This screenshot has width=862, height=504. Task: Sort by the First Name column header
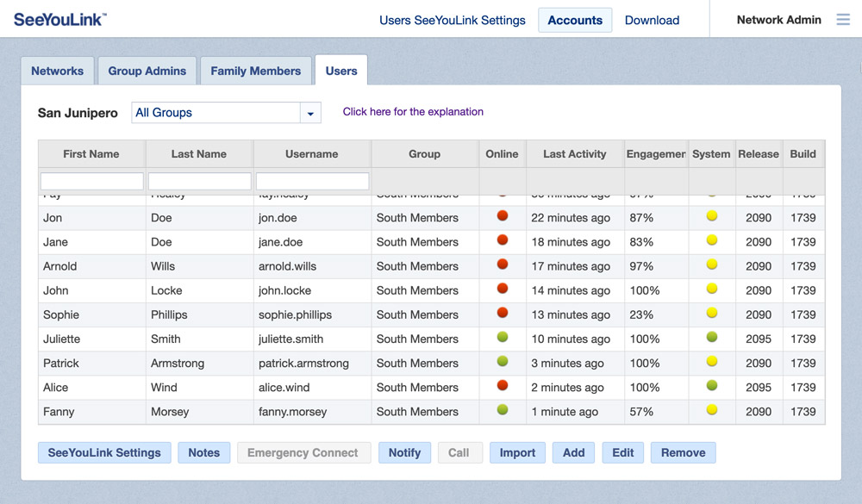[x=91, y=154]
